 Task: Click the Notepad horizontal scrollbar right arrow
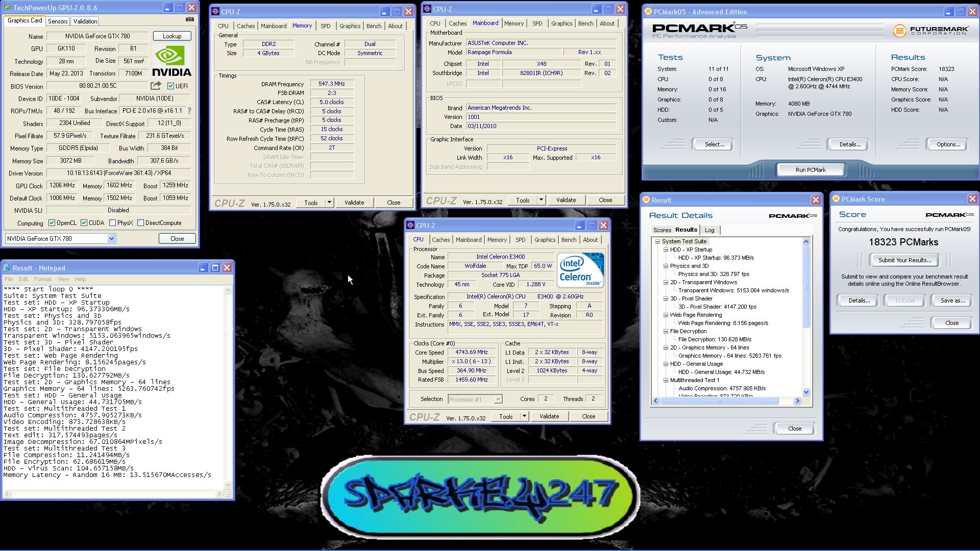[219, 494]
